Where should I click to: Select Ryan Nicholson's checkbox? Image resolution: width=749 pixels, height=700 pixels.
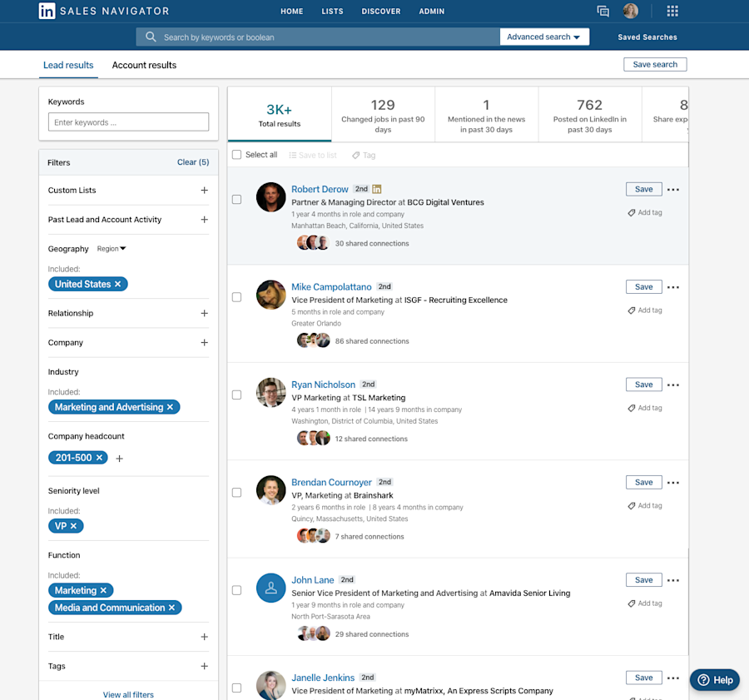click(236, 395)
